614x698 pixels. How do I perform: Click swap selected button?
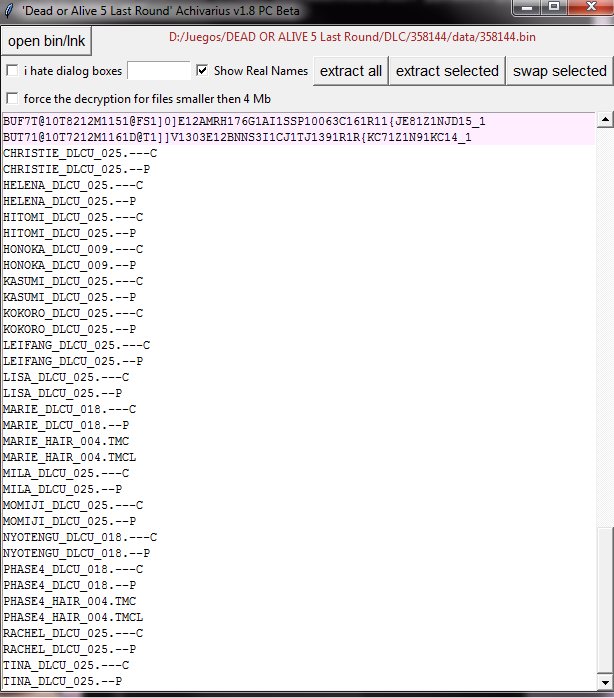click(x=560, y=71)
